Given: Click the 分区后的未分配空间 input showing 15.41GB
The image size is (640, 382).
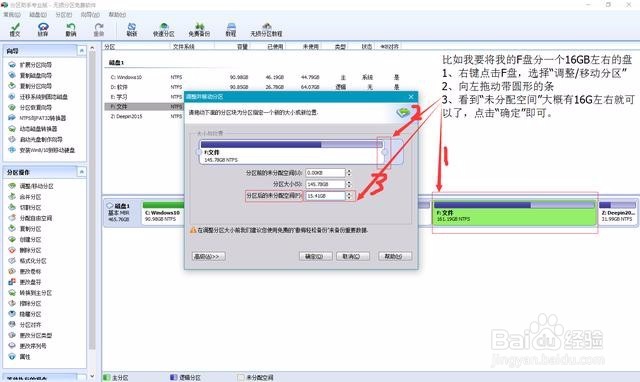Looking at the screenshot, I should 325,195.
